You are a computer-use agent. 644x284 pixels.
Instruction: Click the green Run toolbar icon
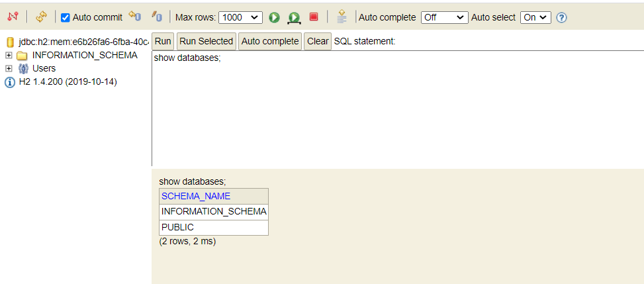click(275, 17)
